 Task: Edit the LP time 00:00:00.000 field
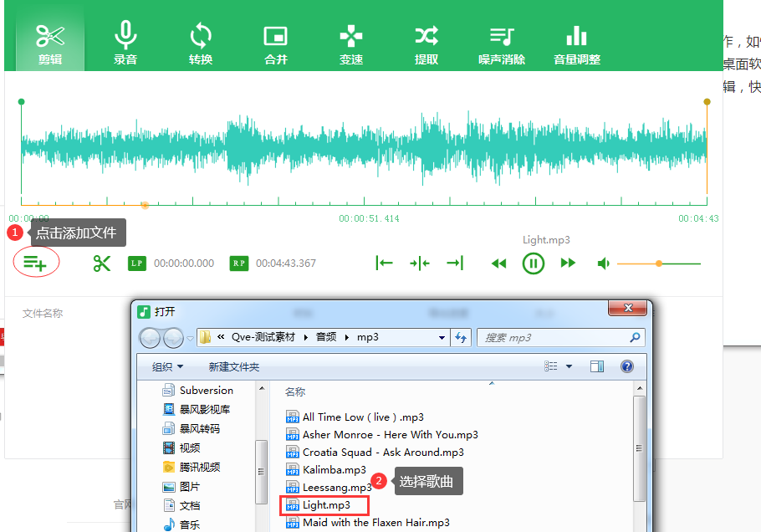click(x=184, y=263)
